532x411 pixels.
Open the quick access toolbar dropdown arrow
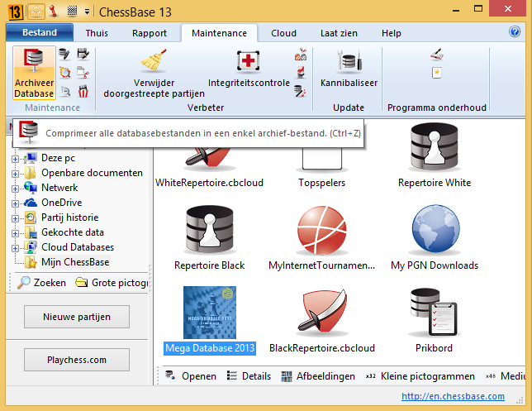pyautogui.click(x=87, y=12)
